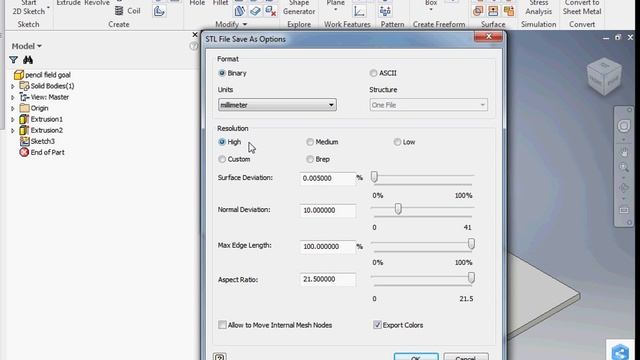Viewport: 640px width, 360px height.
Task: Select Medium resolution
Action: tap(310, 142)
